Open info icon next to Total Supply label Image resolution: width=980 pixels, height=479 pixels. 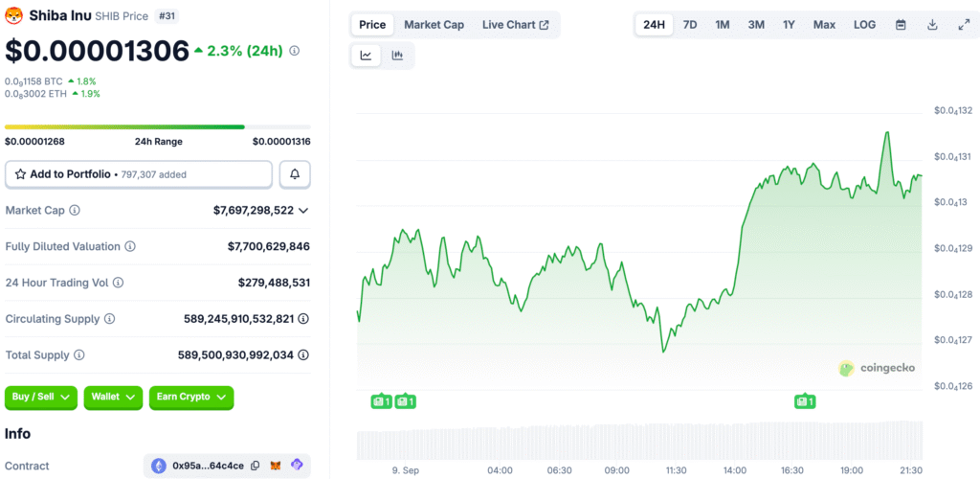click(79, 355)
